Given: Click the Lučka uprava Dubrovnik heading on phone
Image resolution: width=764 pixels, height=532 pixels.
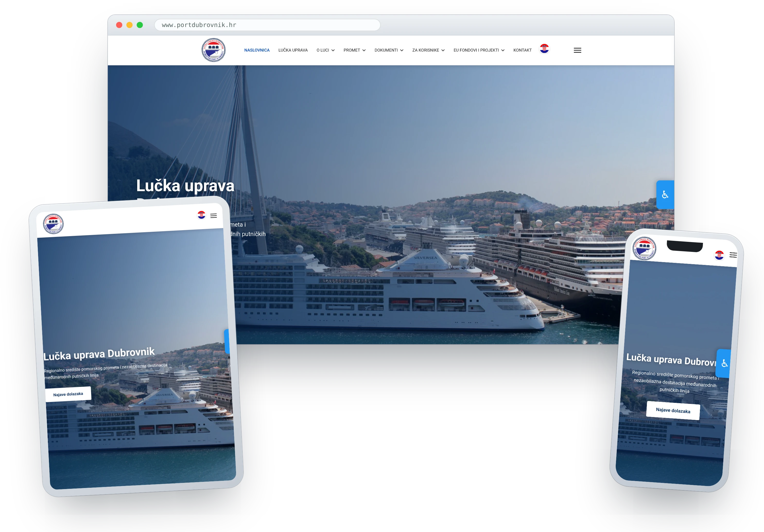Looking at the screenshot, I should tap(671, 360).
